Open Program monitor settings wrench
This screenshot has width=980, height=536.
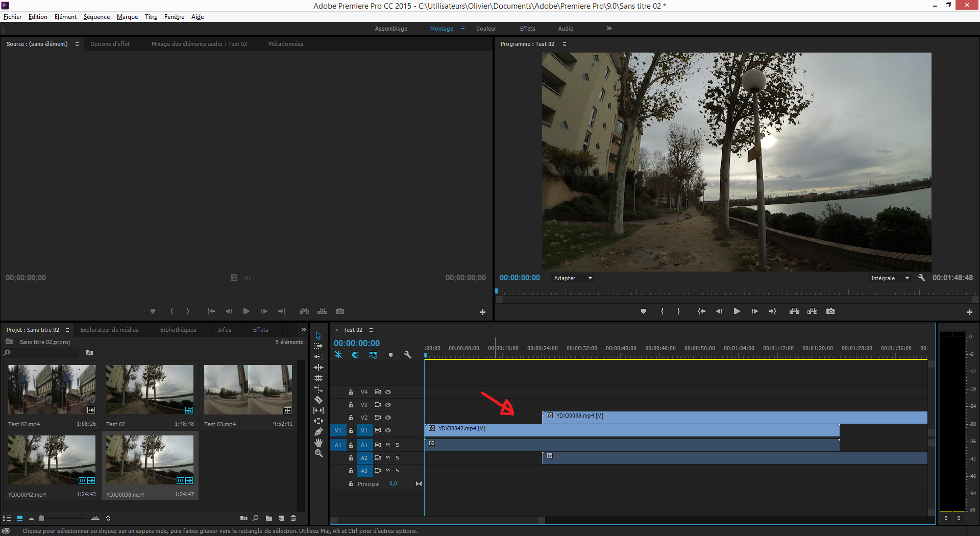pos(921,278)
